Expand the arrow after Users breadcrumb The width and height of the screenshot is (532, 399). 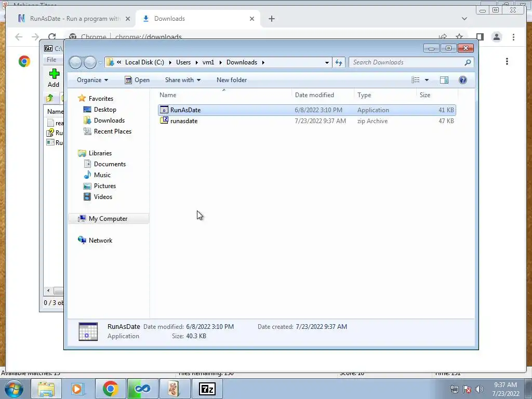pyautogui.click(x=196, y=62)
